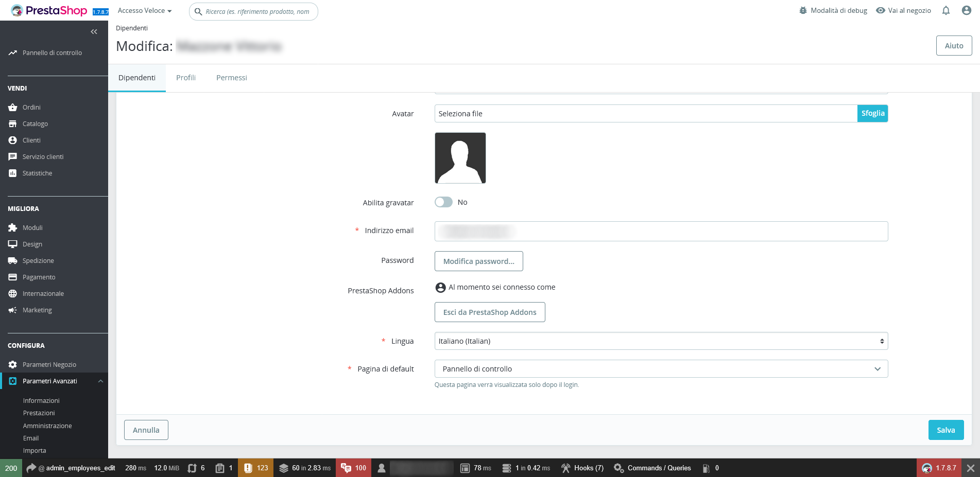980x477 pixels.
Task: Switch to the Profili tab
Action: coord(186,78)
